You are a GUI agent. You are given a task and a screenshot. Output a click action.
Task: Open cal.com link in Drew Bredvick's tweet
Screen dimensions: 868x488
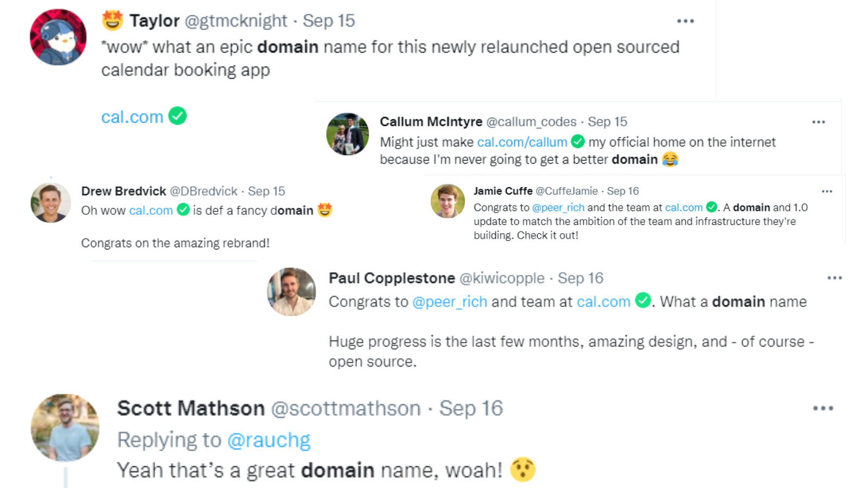151,210
